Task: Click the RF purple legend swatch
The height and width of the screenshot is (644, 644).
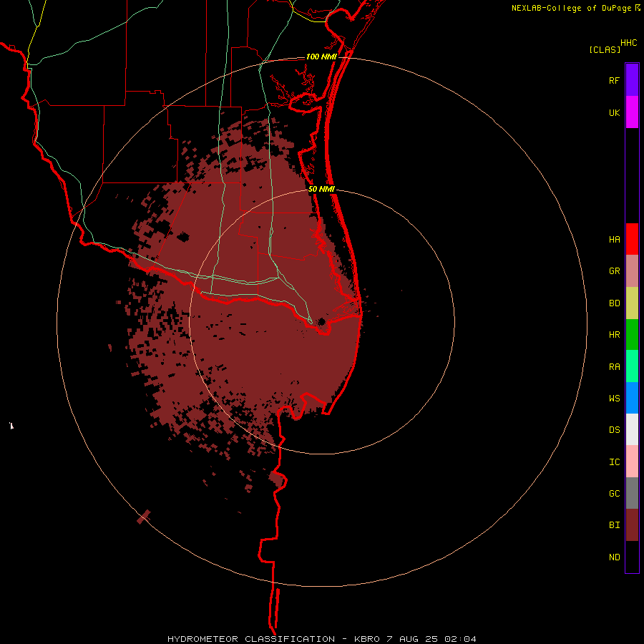Action: 632,80
